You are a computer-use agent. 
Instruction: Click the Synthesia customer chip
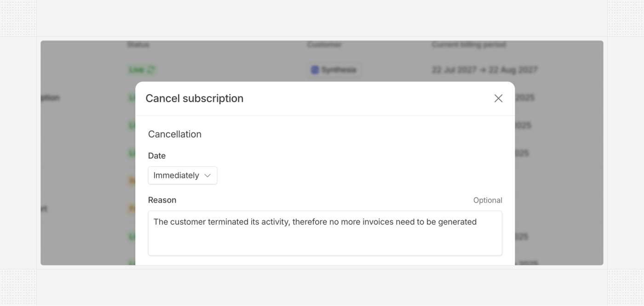[334, 70]
